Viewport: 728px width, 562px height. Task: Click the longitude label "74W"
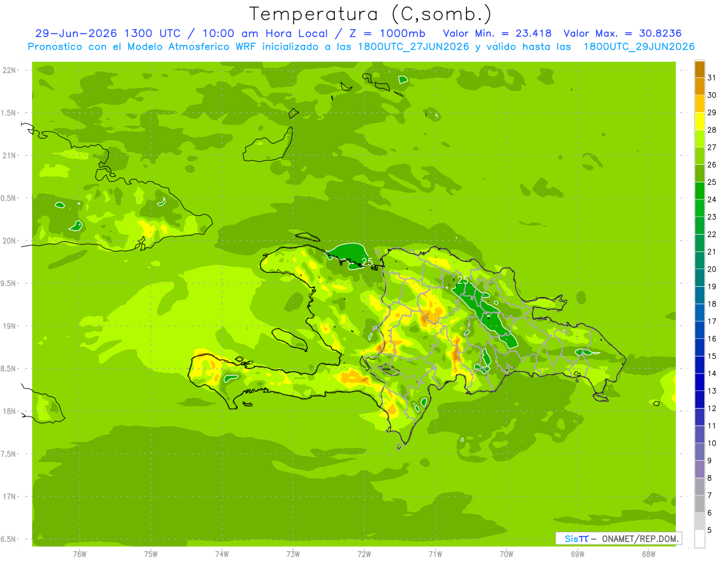pyautogui.click(x=222, y=554)
